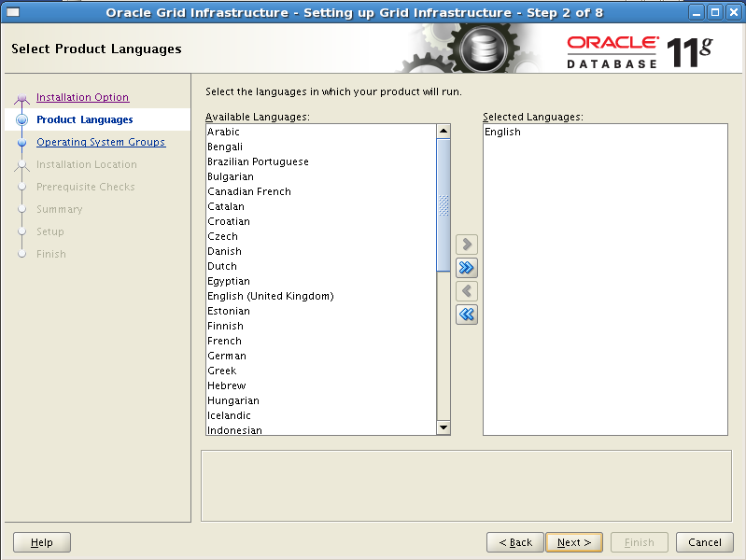Select English (United Kingdom) entry
This screenshot has width=746, height=560.
tap(321, 296)
